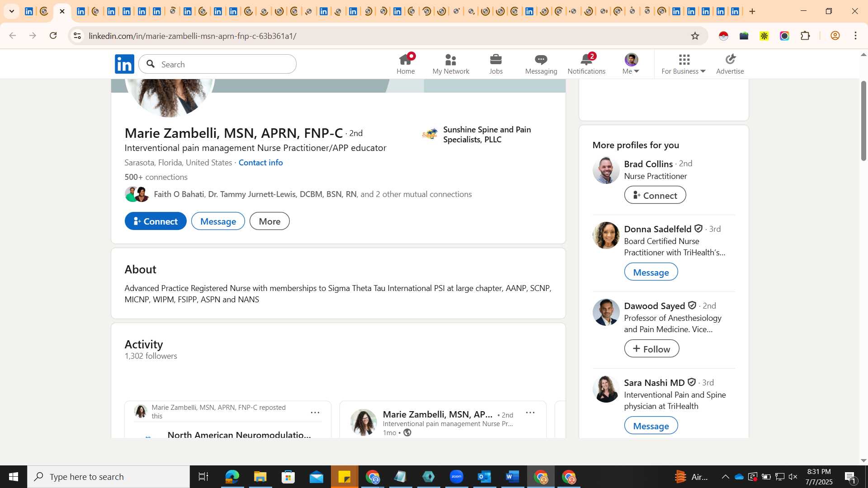Open the LinkedIn home logo
868x488 pixels.
tap(124, 64)
